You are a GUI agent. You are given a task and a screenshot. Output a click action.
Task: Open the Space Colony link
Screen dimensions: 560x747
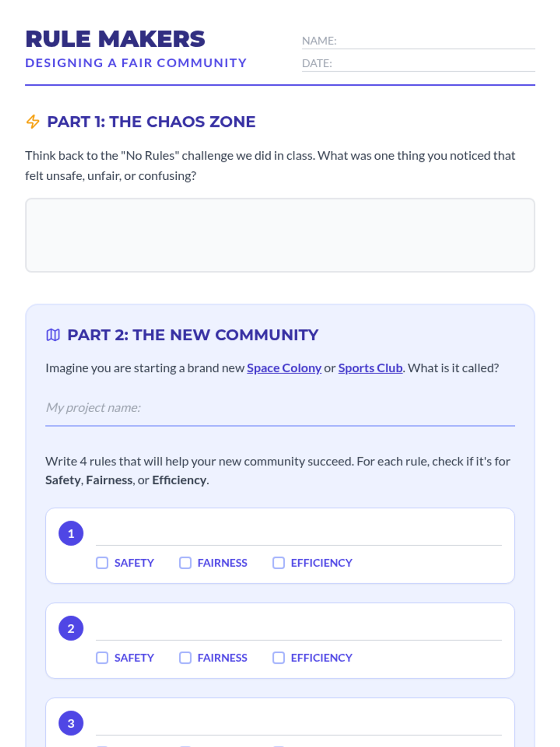click(x=284, y=368)
